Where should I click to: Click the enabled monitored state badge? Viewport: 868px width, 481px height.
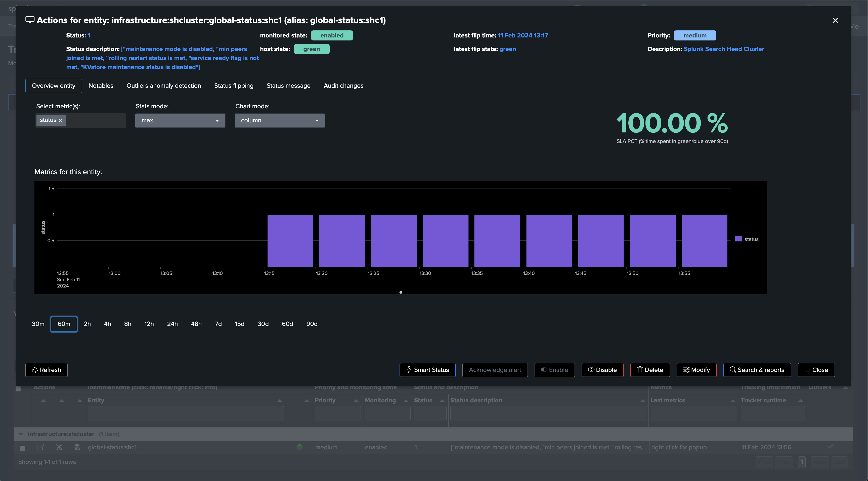tap(332, 35)
